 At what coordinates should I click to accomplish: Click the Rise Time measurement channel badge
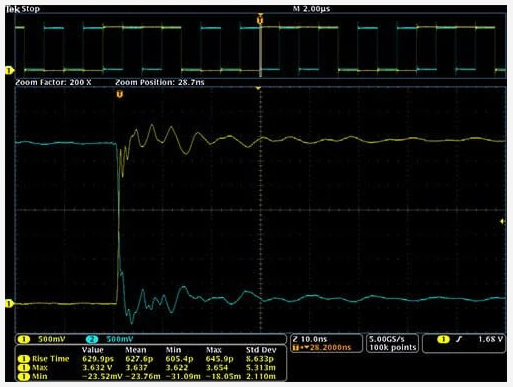tap(24, 359)
